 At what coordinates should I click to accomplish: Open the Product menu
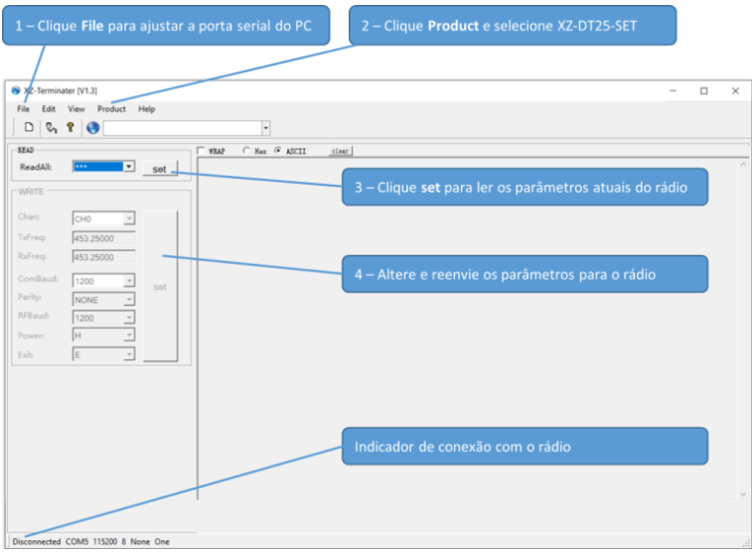pyautogui.click(x=111, y=109)
